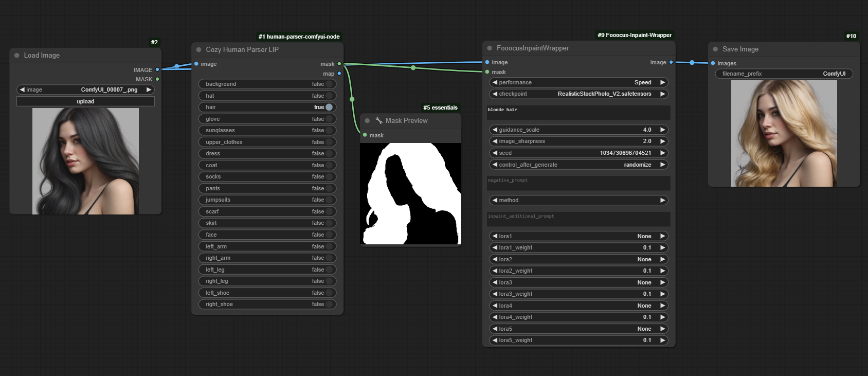Select previous image file with left arrow
The width and height of the screenshot is (868, 376).
click(22, 89)
